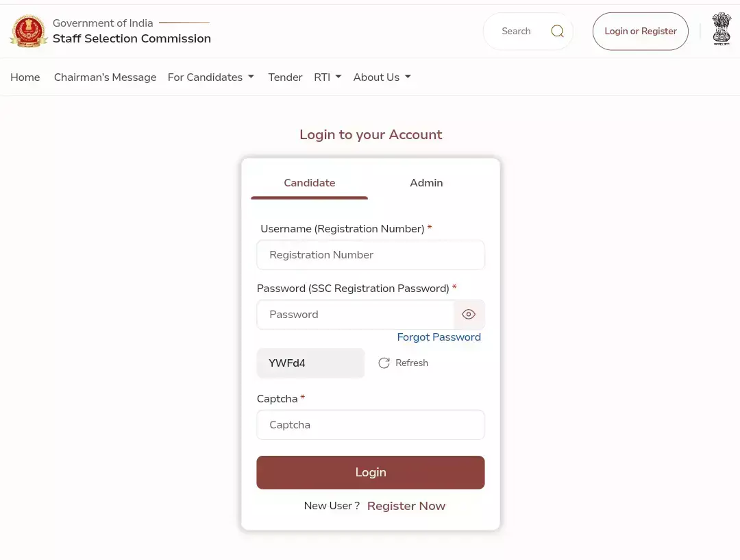This screenshot has width=740, height=560.
Task: Follow the Forgot Password link
Action: click(439, 337)
